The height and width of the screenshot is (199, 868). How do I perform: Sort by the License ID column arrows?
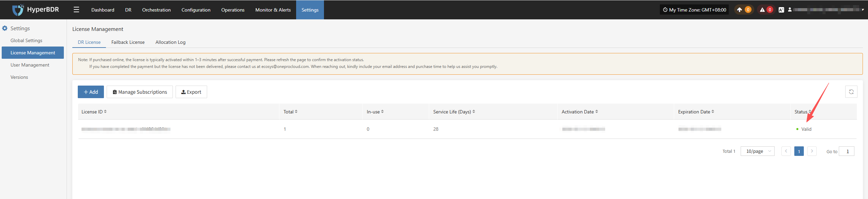pos(105,112)
